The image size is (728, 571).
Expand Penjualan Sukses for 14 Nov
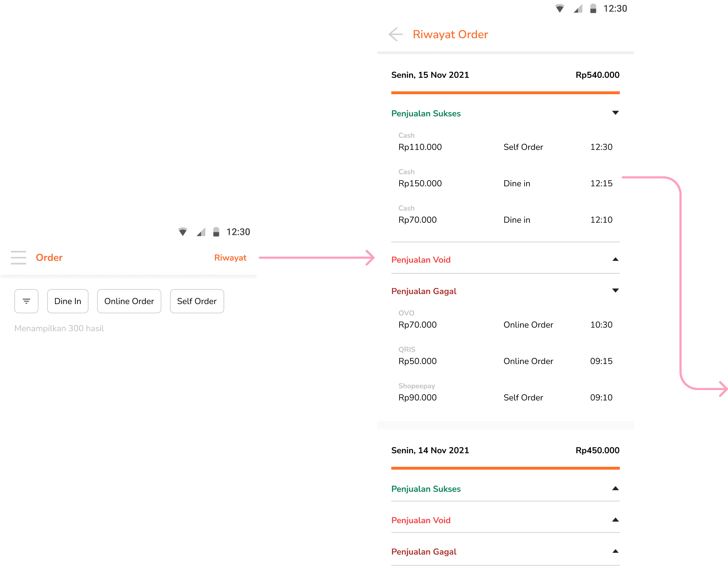[615, 489]
